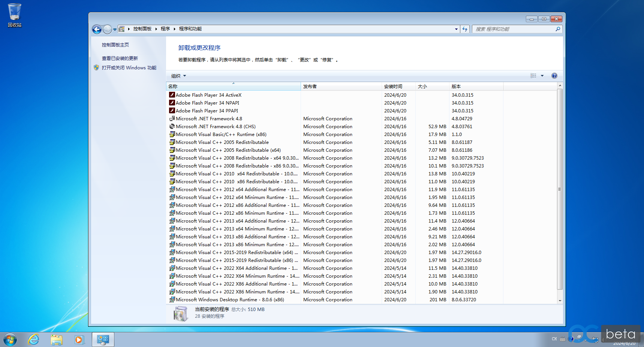Click Visual Basic/C++ Runtime (x86) icon
This screenshot has width=644, height=347.
point(172,134)
